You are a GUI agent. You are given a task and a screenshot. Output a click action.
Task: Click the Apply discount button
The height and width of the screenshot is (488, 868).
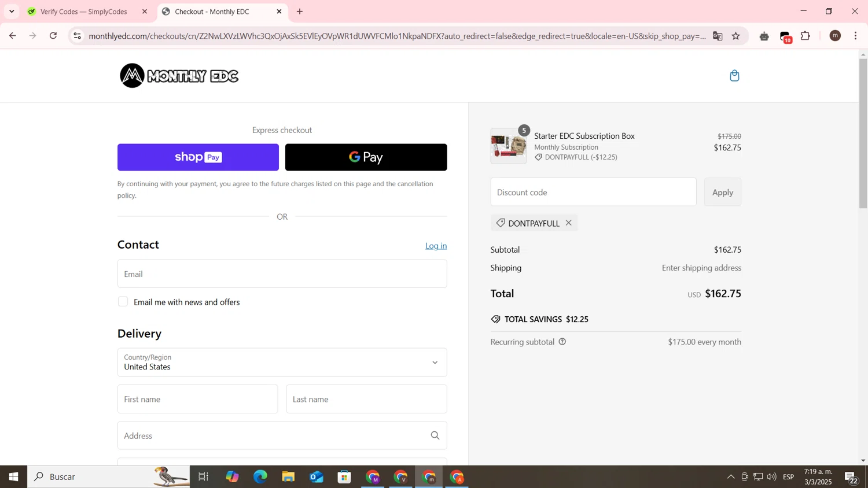pos(722,192)
